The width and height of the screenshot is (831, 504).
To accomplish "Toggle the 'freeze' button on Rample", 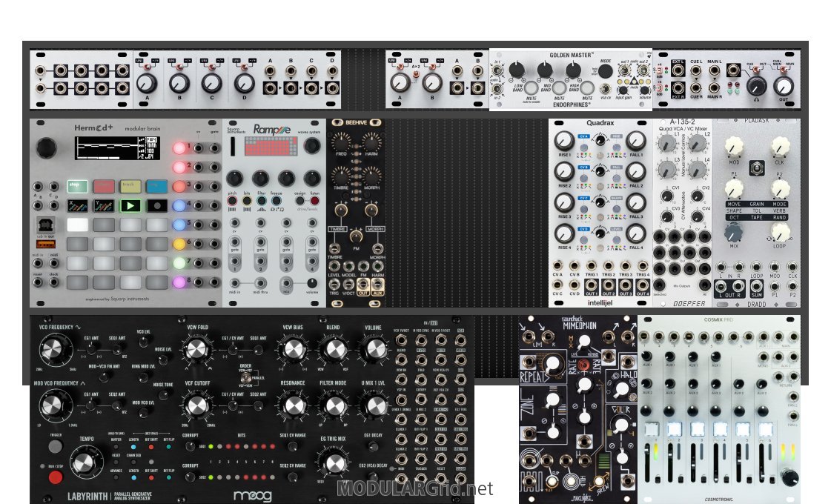I will [x=277, y=201].
